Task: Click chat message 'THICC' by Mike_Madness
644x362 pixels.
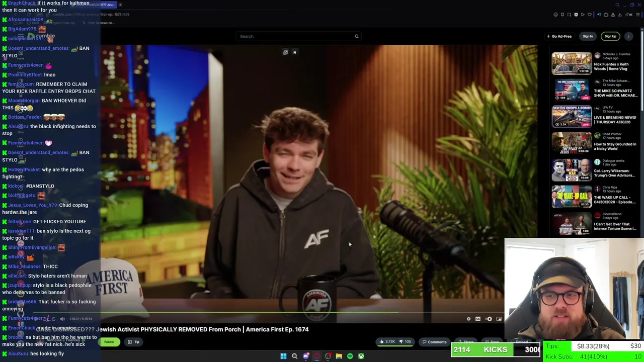Action: [50, 266]
